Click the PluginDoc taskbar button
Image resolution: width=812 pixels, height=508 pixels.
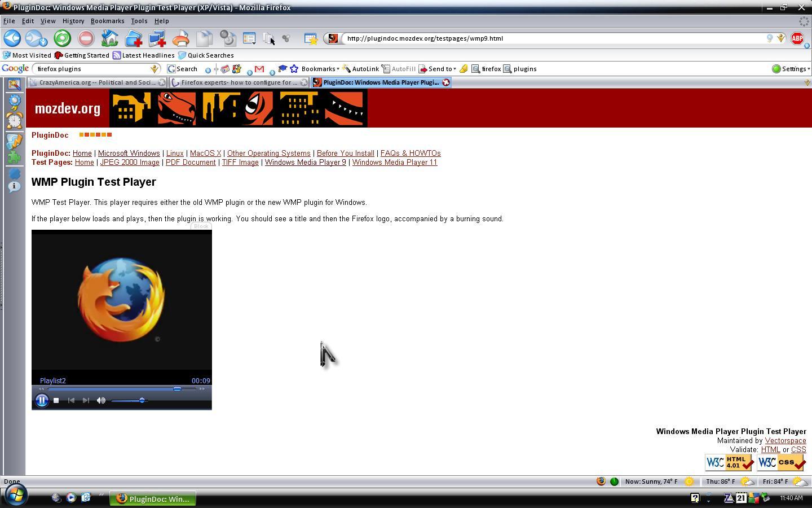tap(153, 498)
